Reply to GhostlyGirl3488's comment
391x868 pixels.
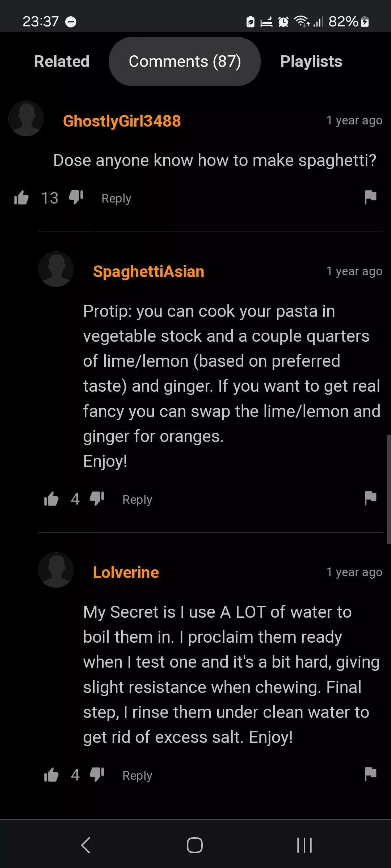(116, 198)
